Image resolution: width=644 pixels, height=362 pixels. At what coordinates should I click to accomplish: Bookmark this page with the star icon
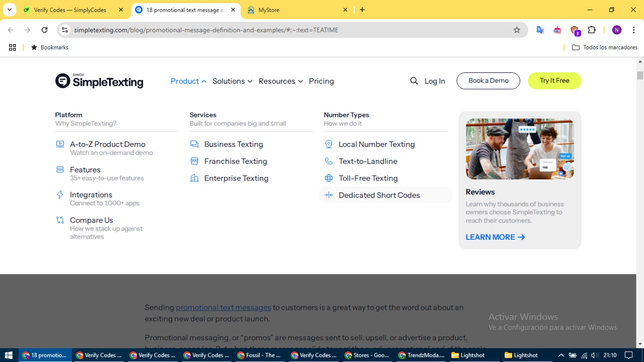coord(517,30)
